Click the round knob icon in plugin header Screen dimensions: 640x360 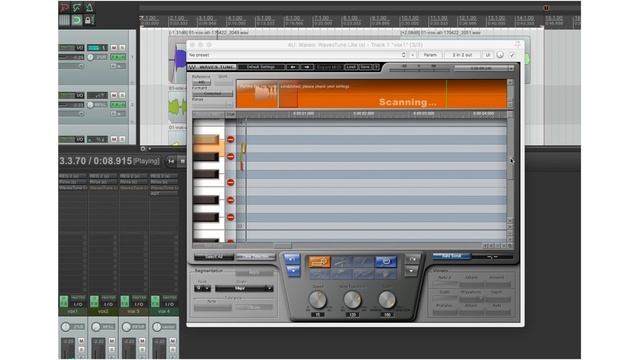point(500,55)
